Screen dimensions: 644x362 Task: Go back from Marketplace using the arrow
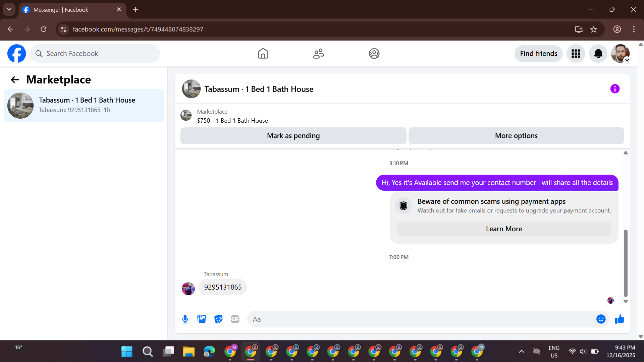(x=15, y=79)
